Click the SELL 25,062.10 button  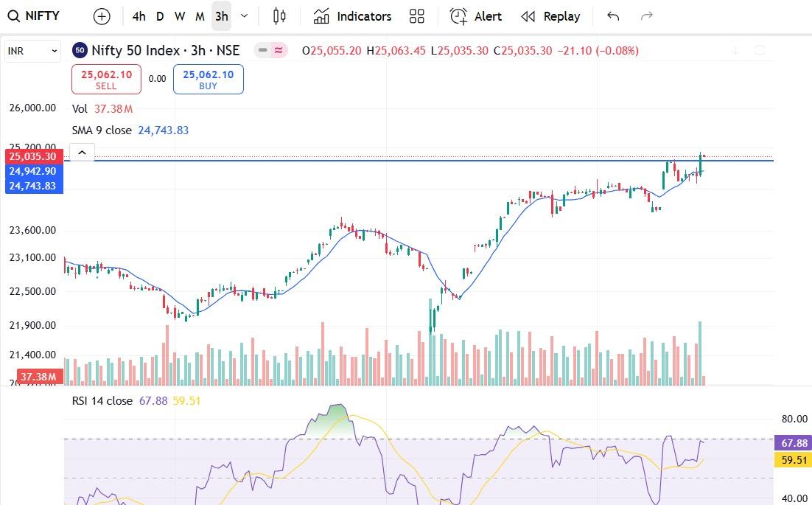pos(106,79)
